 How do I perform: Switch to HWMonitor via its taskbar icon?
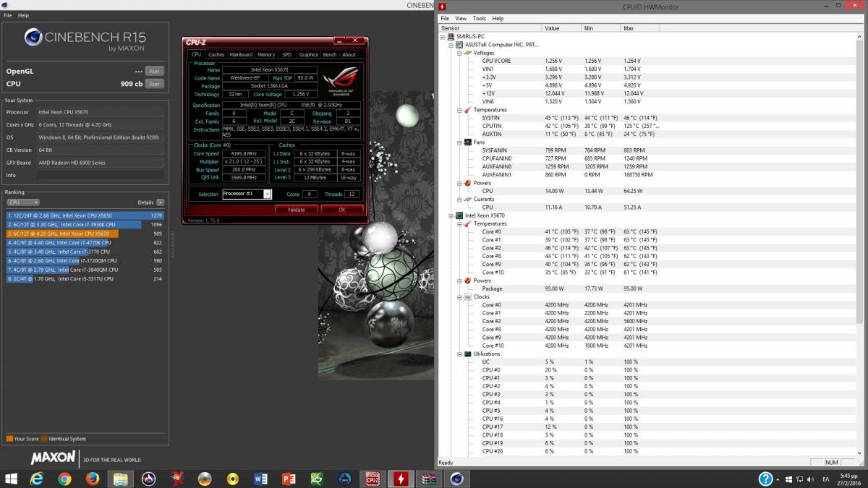pyautogui.click(x=401, y=479)
